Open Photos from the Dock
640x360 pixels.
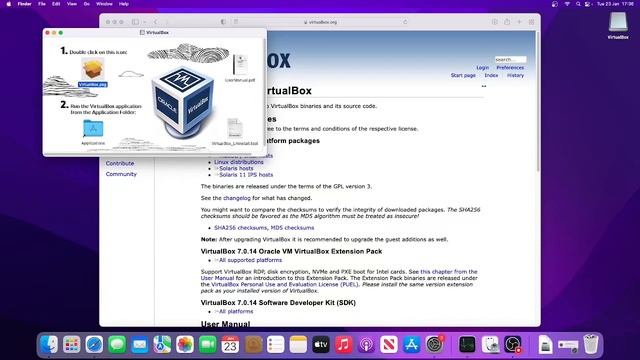(185, 344)
